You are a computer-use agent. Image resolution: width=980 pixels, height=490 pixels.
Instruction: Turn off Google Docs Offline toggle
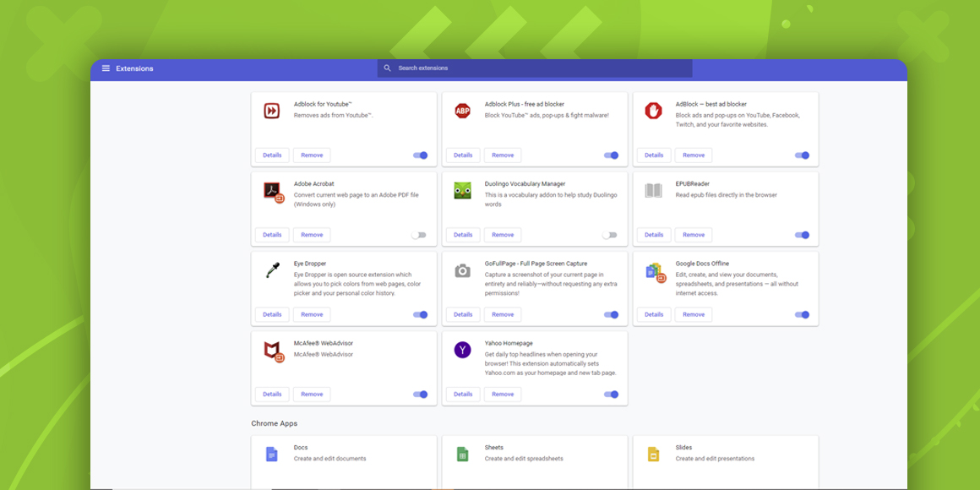[802, 314]
